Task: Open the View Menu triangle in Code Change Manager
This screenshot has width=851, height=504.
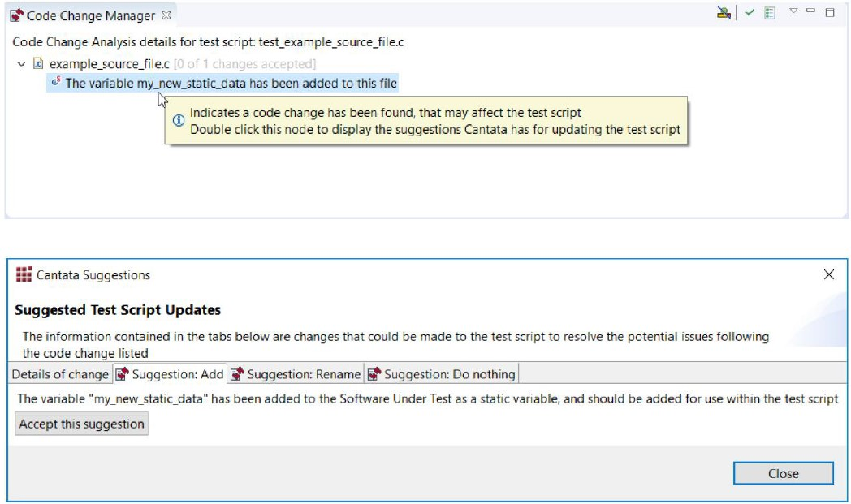Action: [x=793, y=11]
